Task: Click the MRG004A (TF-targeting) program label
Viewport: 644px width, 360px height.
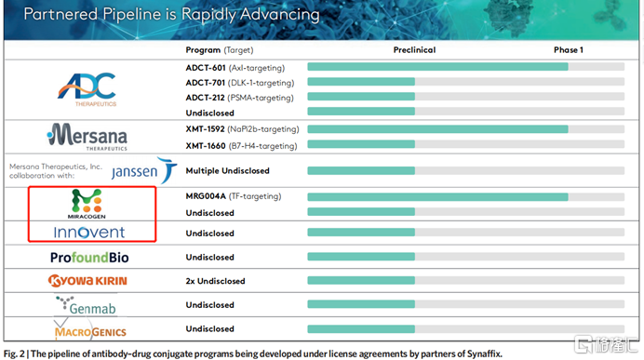Action: 234,196
